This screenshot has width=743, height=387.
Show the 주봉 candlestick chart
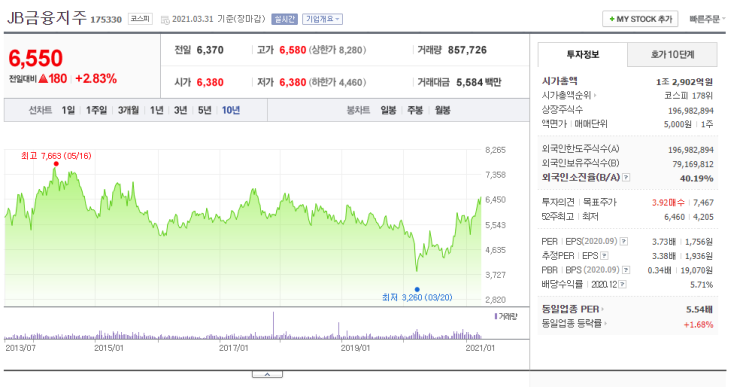click(415, 110)
